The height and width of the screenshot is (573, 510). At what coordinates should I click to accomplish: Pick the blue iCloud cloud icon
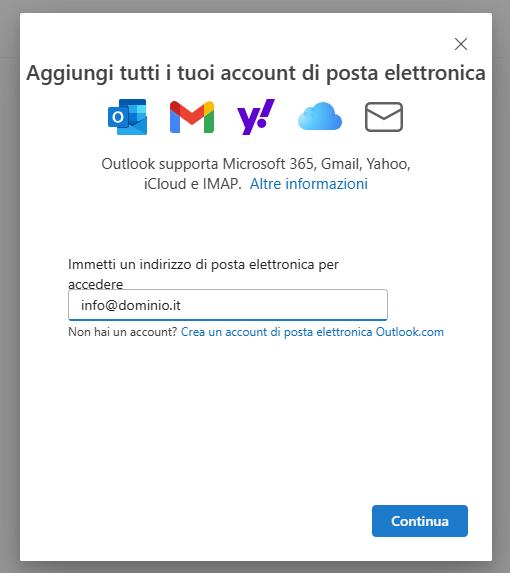pyautogui.click(x=320, y=116)
